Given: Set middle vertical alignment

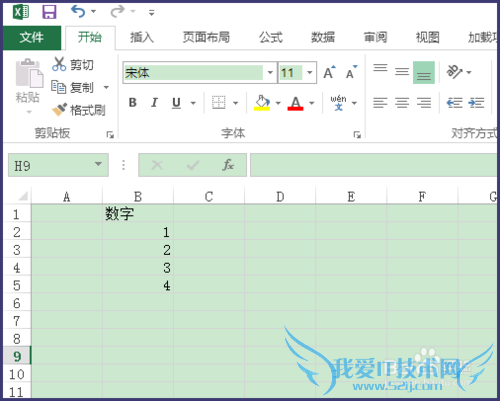Looking at the screenshot, I should [x=402, y=72].
